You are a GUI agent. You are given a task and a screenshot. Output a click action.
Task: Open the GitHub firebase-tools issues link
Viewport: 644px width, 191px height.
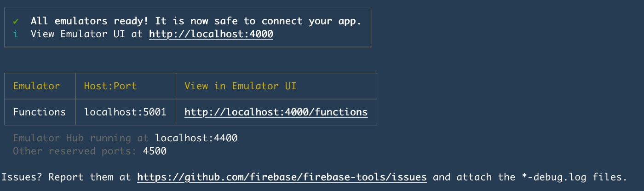[x=282, y=177]
